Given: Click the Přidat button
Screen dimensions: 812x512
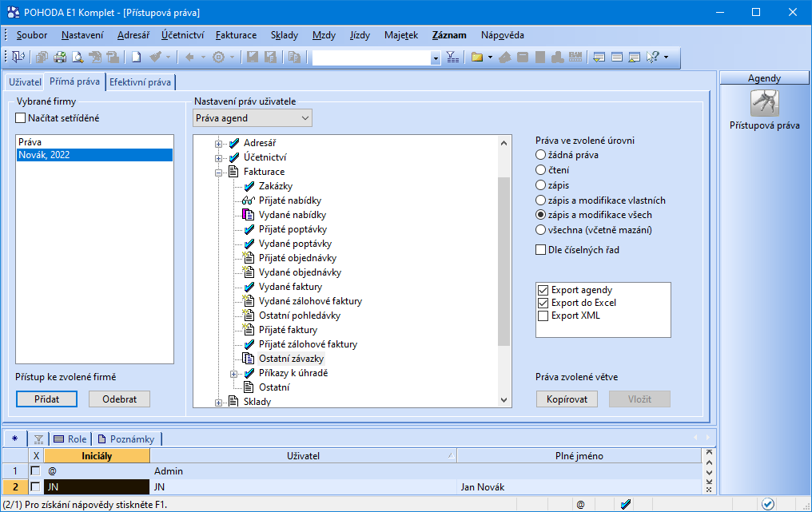Looking at the screenshot, I should click(x=46, y=399).
